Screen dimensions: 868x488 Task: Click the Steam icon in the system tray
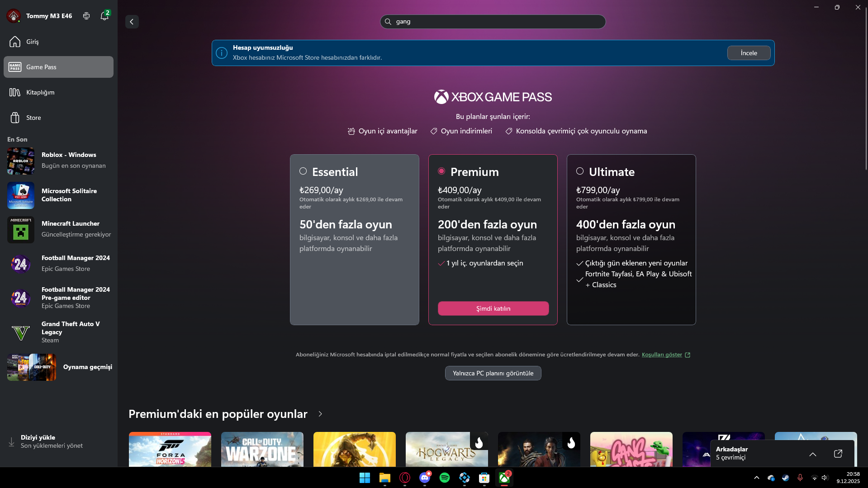coord(786,478)
